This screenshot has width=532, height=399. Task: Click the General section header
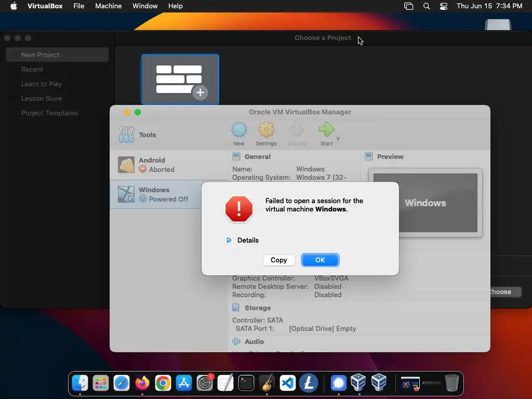click(x=258, y=157)
